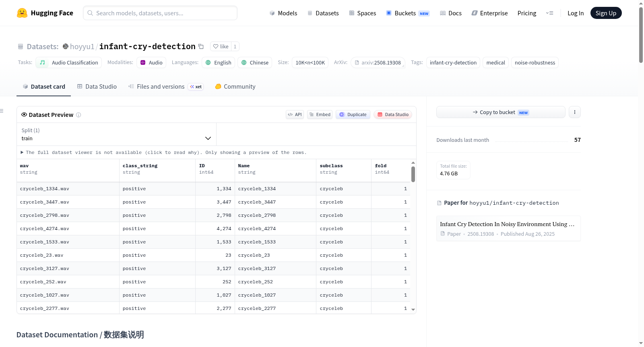
Task: Open Data Studio from the preview header
Action: coord(393,114)
